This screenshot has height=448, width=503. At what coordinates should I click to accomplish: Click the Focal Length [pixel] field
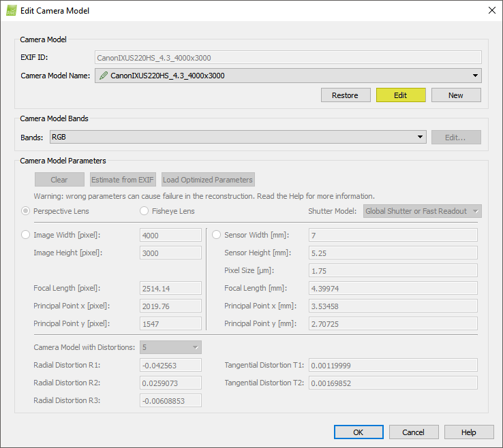pos(170,288)
